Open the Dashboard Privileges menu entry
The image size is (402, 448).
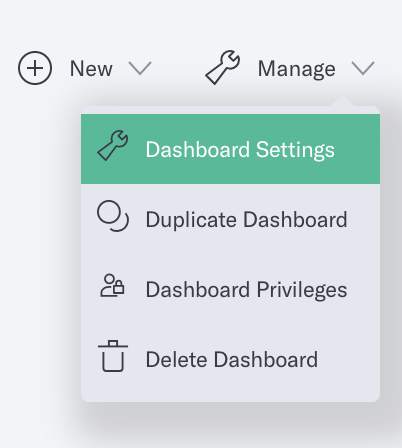coord(230,289)
